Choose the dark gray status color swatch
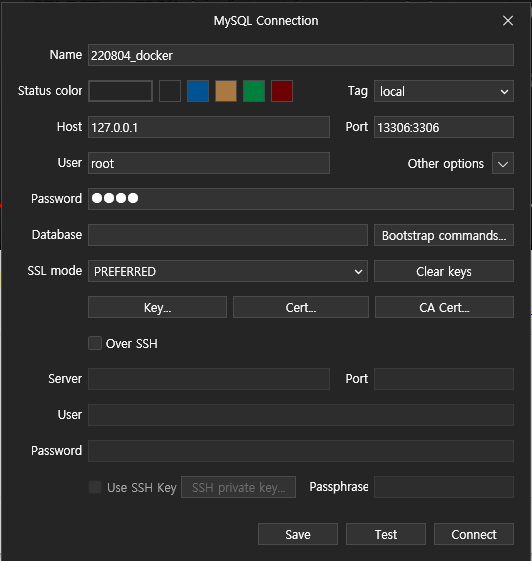Screen dimensions: 532x561 [170, 91]
